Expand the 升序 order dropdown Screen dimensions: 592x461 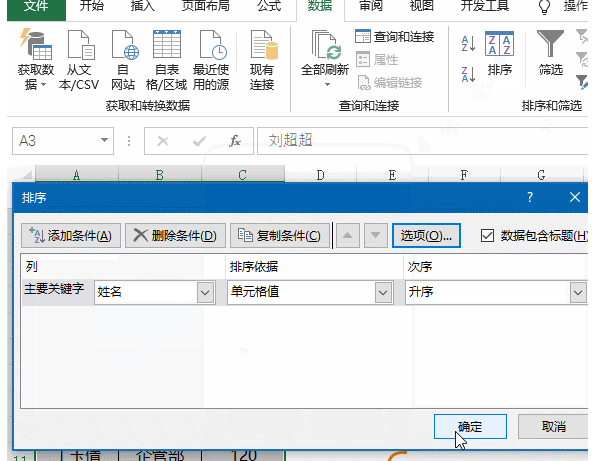[x=578, y=293]
